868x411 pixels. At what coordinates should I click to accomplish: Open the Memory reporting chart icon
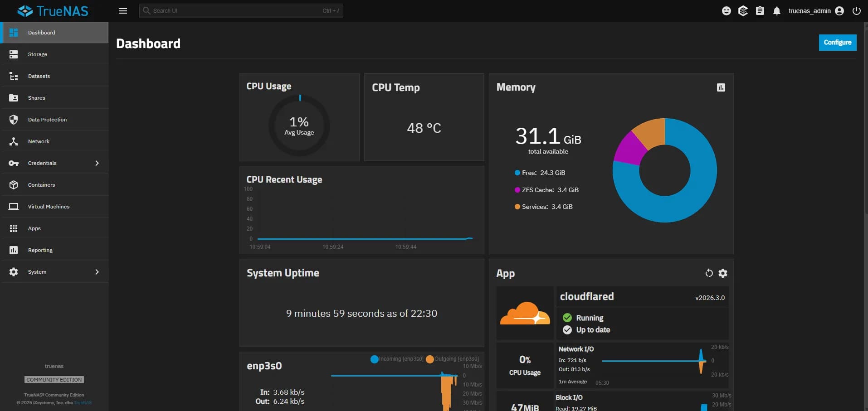click(x=721, y=87)
